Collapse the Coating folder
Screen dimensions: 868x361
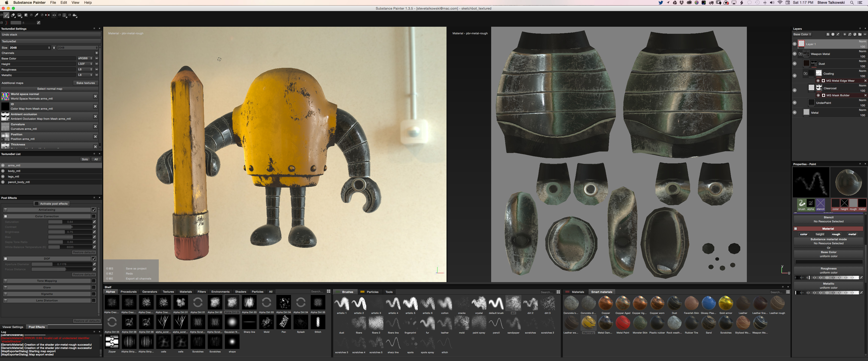pyautogui.click(x=805, y=73)
